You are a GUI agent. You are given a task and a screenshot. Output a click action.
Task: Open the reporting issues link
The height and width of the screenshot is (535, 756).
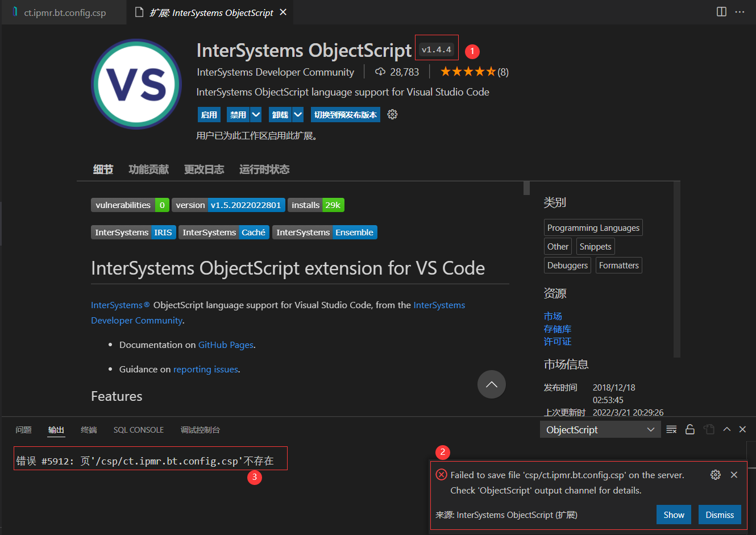206,369
